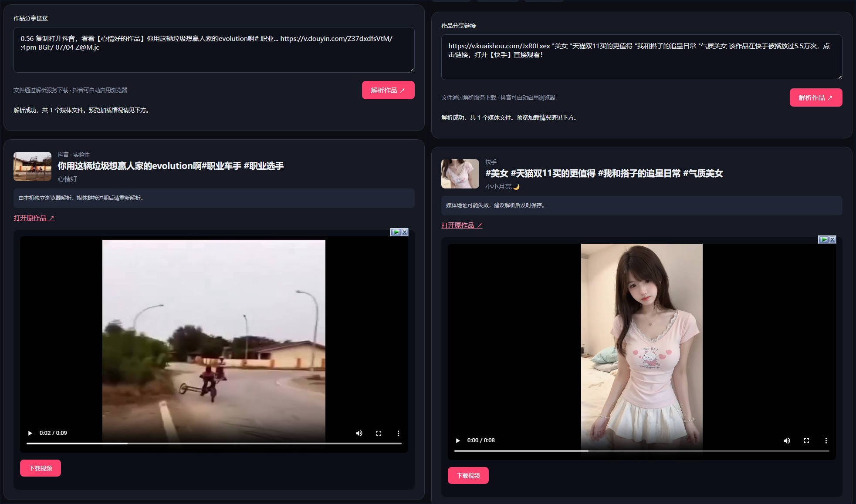Click the 0:02 / 0:09 time display
The height and width of the screenshot is (504, 856).
tap(53, 433)
